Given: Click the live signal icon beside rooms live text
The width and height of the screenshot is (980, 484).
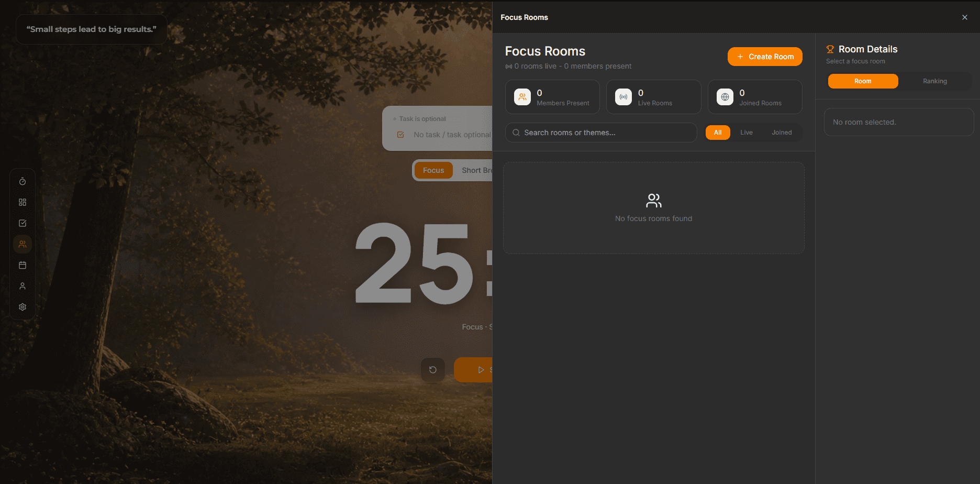Looking at the screenshot, I should [x=508, y=67].
